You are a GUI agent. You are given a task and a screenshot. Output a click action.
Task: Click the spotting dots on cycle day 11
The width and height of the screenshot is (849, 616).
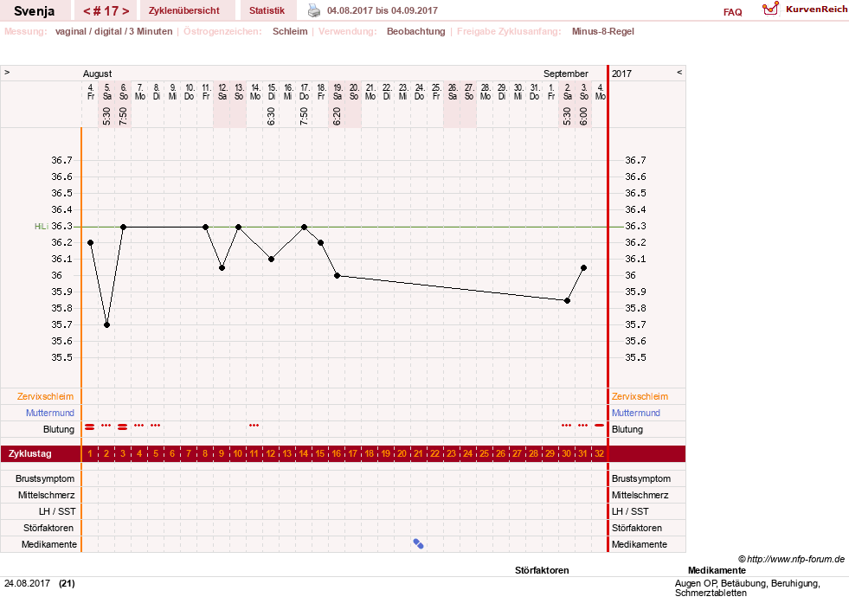(x=254, y=426)
